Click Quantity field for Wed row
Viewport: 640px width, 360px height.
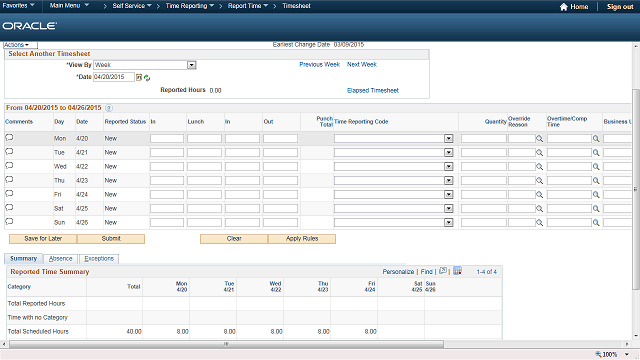pos(484,167)
